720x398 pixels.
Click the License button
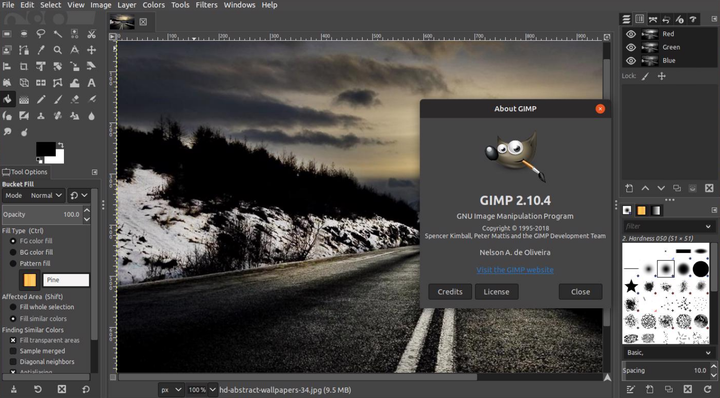point(496,292)
